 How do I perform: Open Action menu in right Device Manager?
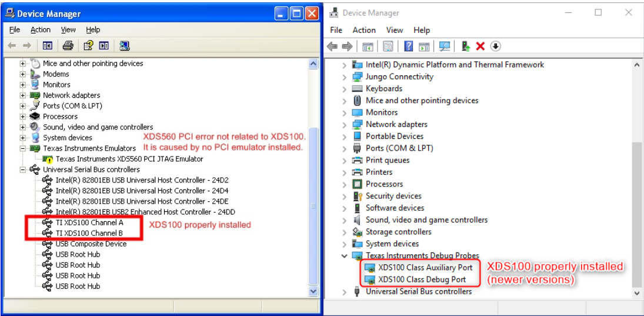364,30
